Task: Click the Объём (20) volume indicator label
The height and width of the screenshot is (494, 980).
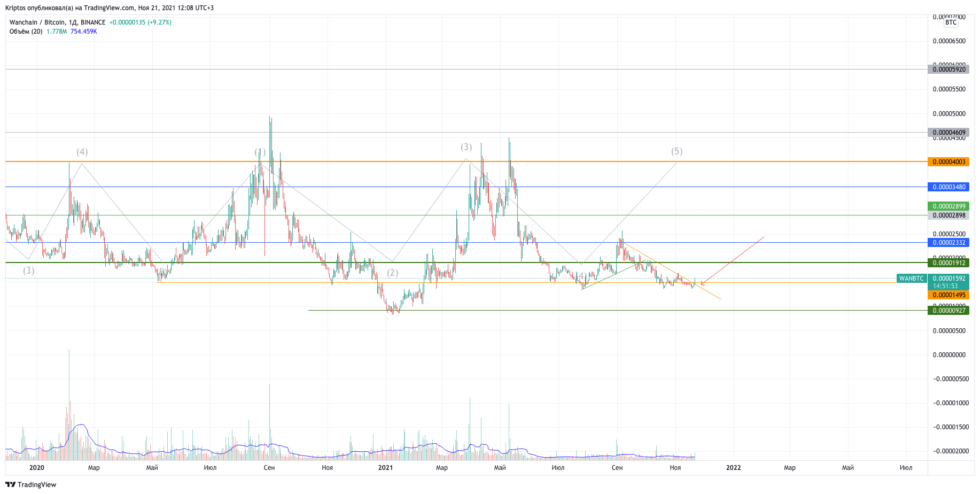Action: 26,32
